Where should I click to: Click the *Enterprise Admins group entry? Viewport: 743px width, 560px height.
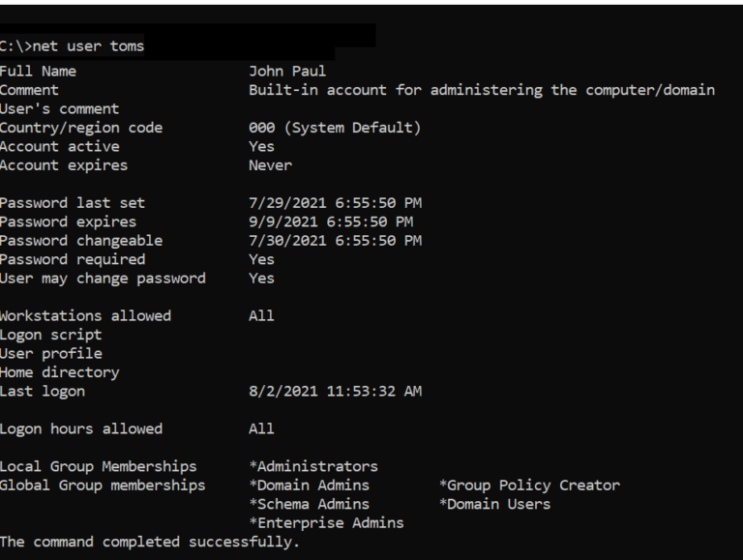pyautogui.click(x=326, y=523)
